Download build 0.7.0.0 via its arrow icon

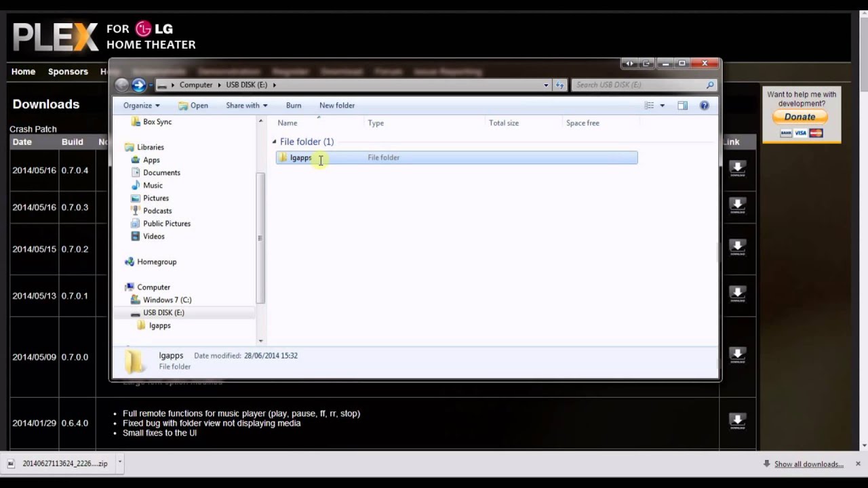click(737, 356)
